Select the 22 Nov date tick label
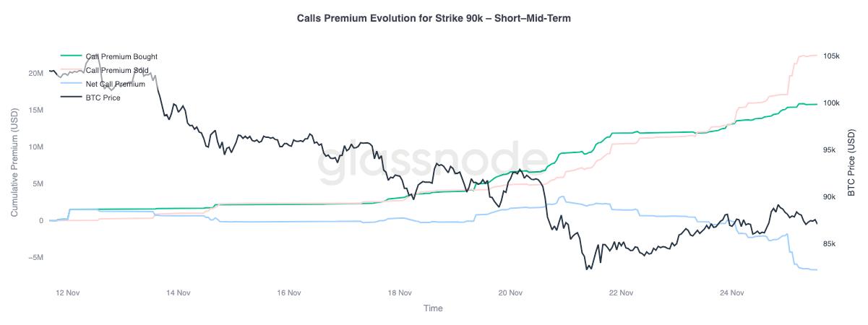 coord(622,293)
